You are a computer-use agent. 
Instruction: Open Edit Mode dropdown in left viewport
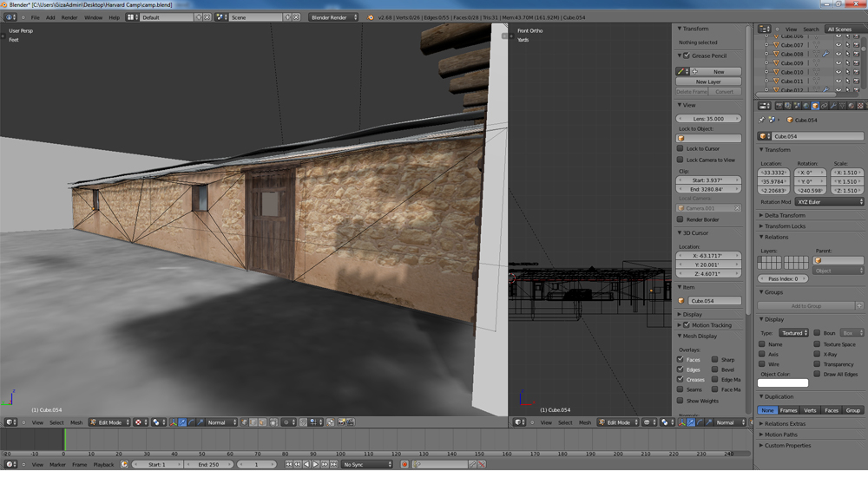pos(109,422)
